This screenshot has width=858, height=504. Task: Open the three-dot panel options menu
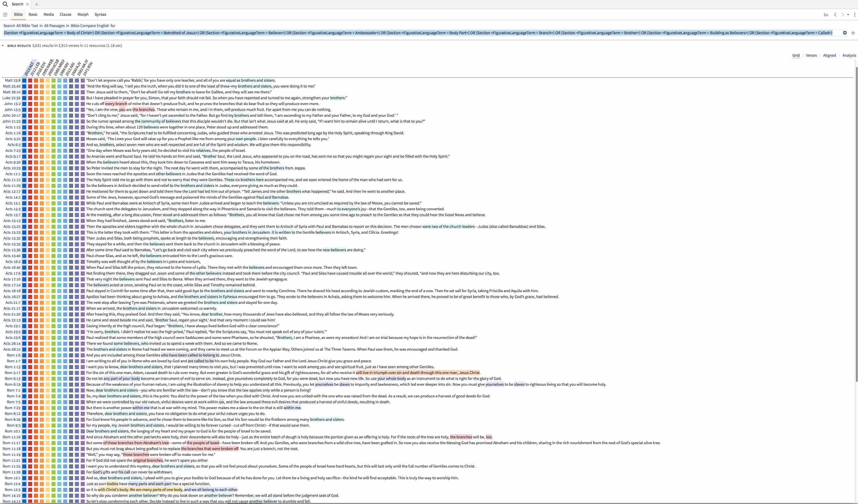854,15
